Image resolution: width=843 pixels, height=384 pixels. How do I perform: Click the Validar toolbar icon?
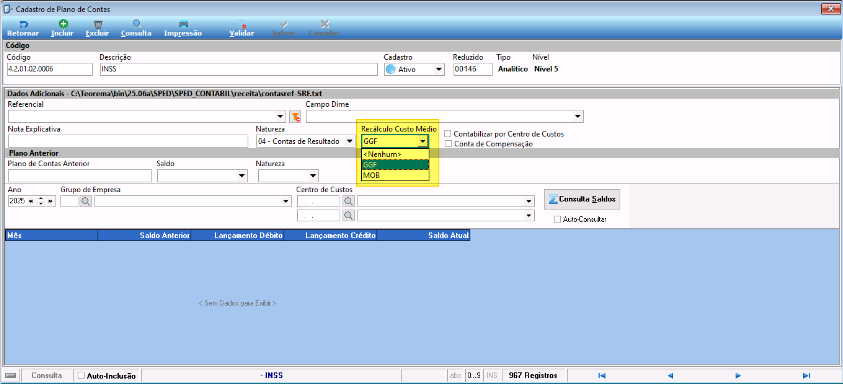click(242, 24)
